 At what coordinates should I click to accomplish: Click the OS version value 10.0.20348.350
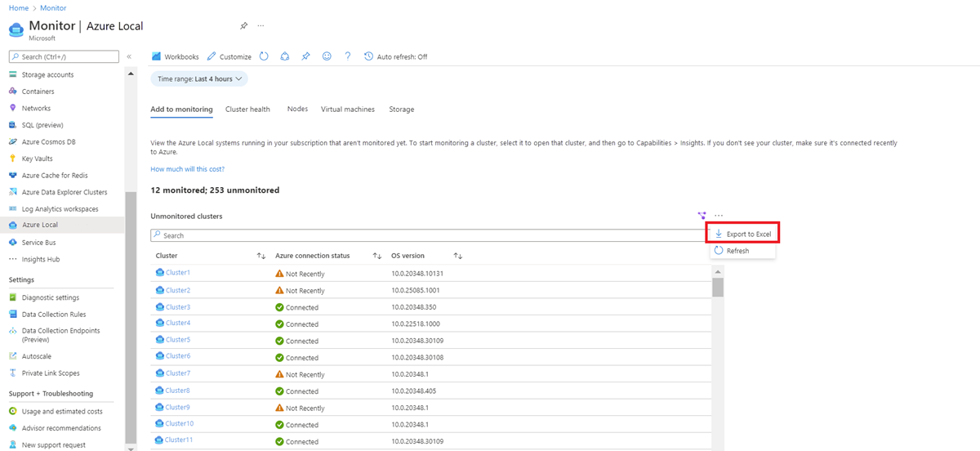click(x=414, y=307)
